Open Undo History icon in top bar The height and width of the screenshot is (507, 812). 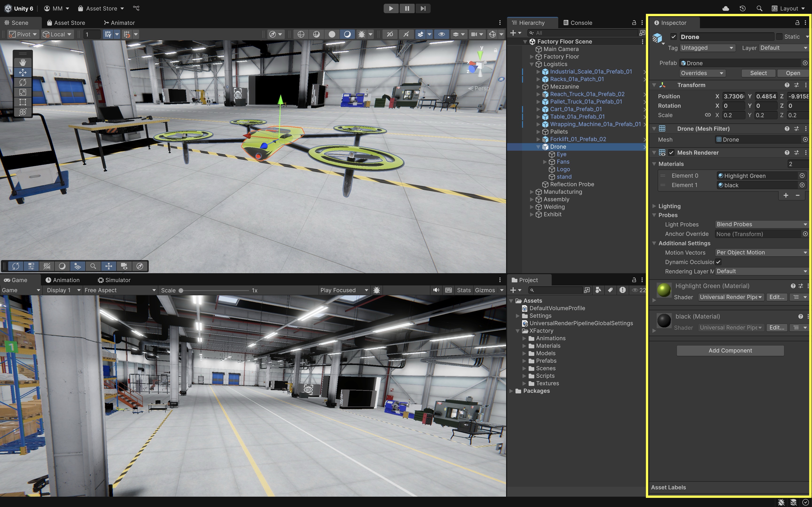click(742, 8)
